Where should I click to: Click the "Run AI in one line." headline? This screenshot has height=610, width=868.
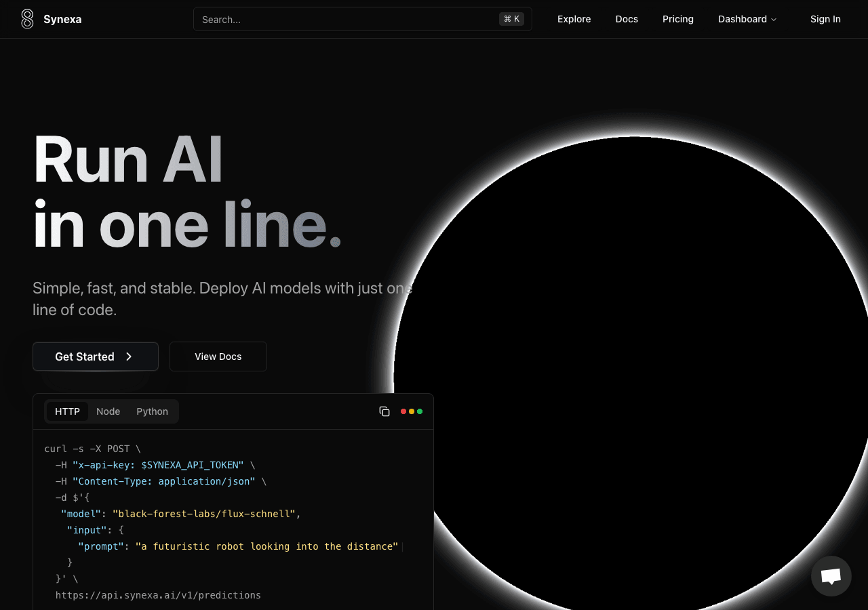187,191
